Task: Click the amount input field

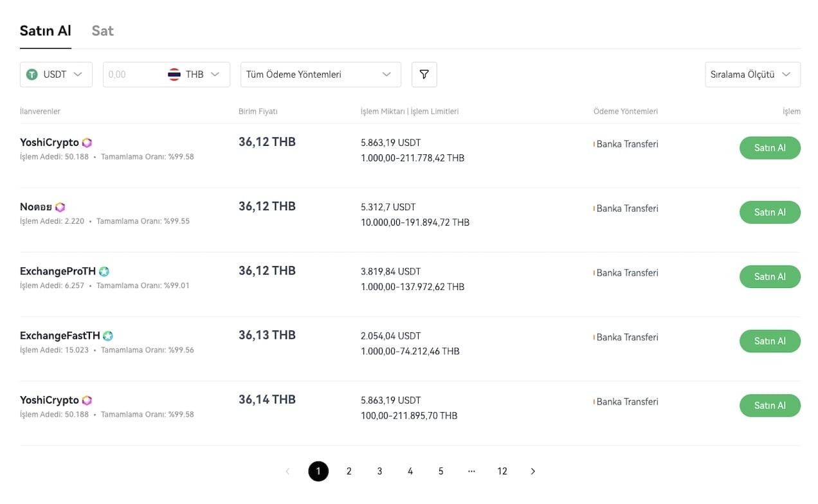Action: pyautogui.click(x=132, y=75)
